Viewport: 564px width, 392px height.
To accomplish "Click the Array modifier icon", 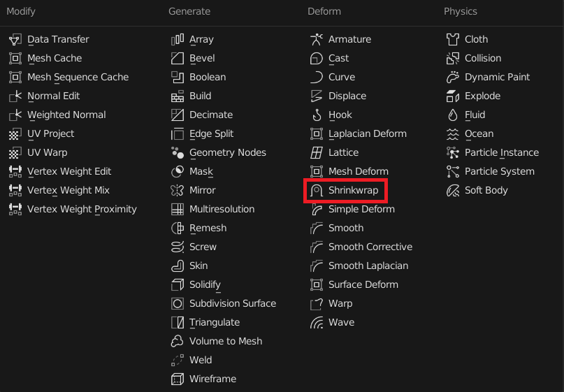I will (x=178, y=40).
